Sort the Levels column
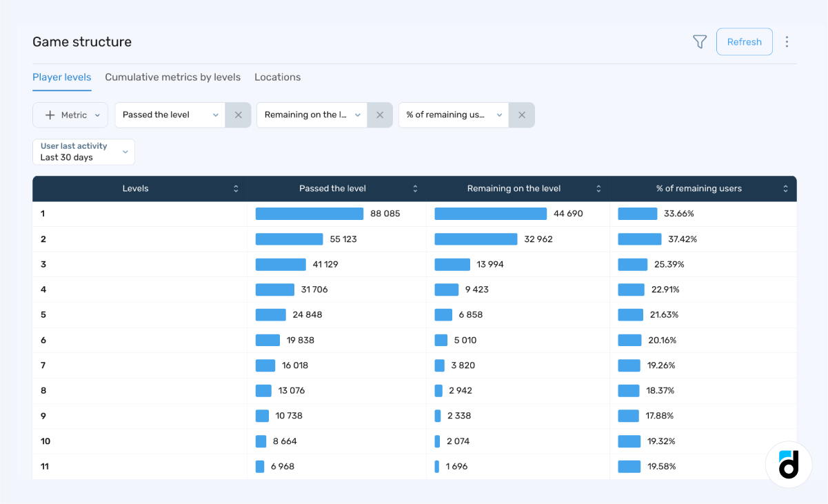 click(x=236, y=188)
